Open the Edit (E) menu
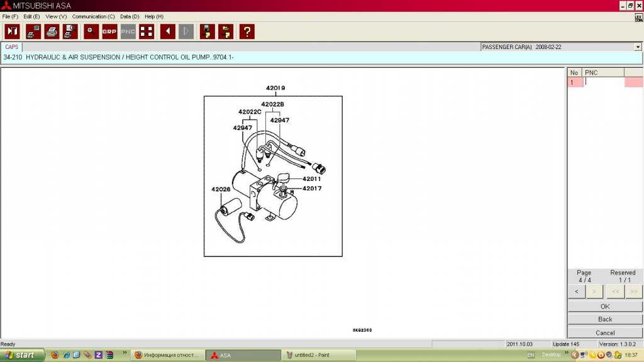Image resolution: width=644 pixels, height=362 pixels. pos(31,17)
